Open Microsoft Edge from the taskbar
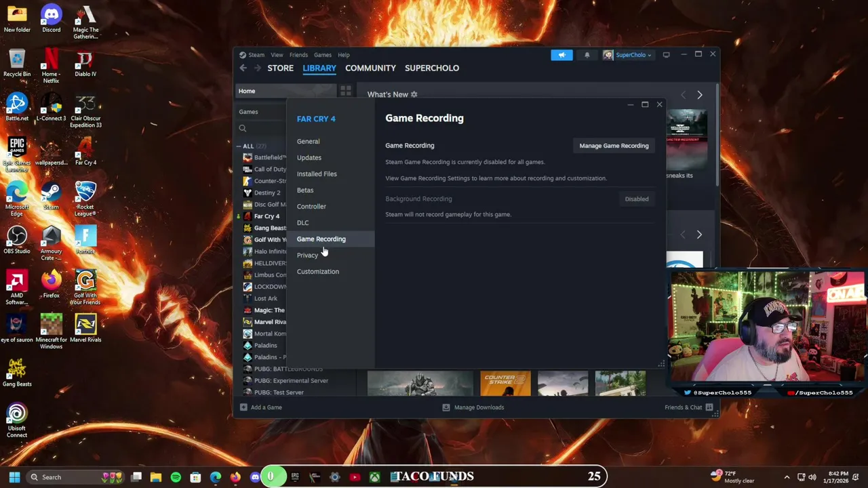 point(216,477)
